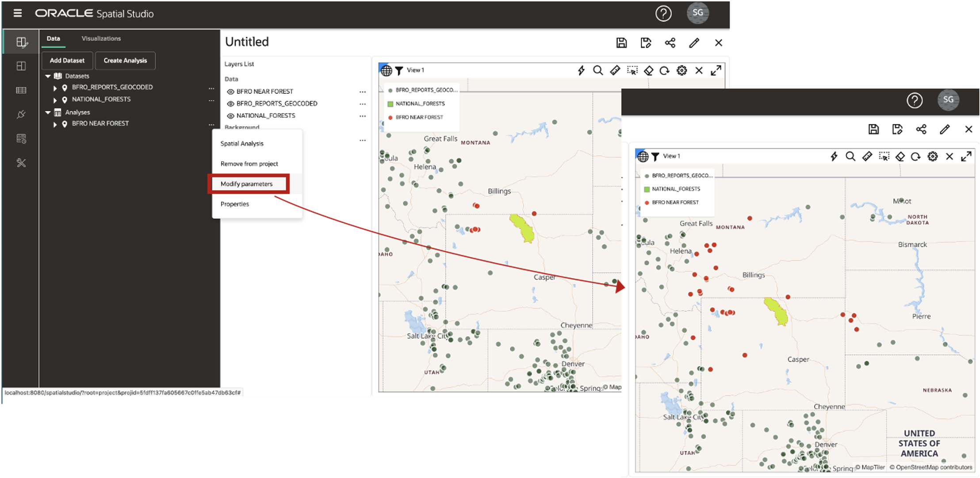Expand the BFRO_REPORTS_GEOCODED dataset node
The height and width of the screenshot is (478, 980).
tap(55, 88)
